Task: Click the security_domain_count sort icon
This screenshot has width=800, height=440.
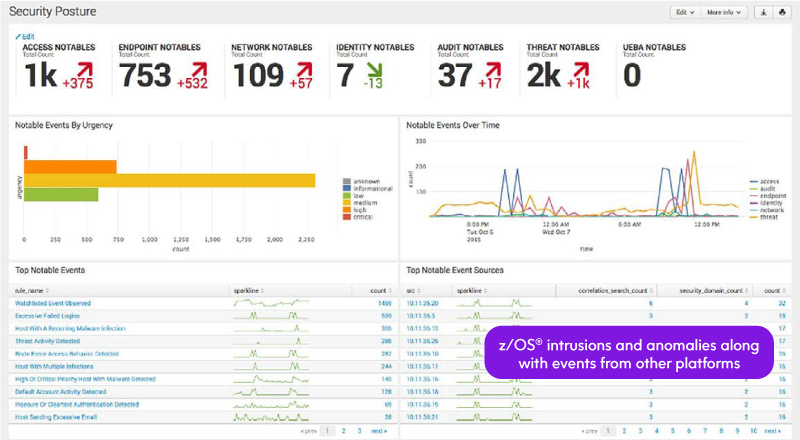Action: (746, 291)
